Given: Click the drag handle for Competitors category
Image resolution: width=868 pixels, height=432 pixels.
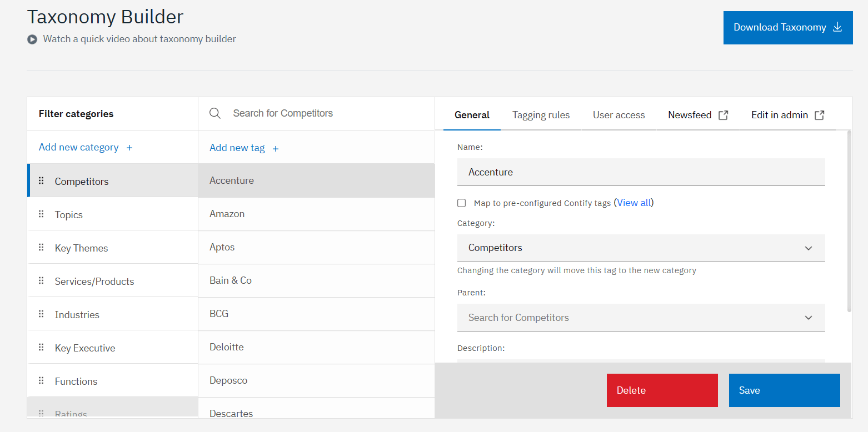Looking at the screenshot, I should [41, 181].
